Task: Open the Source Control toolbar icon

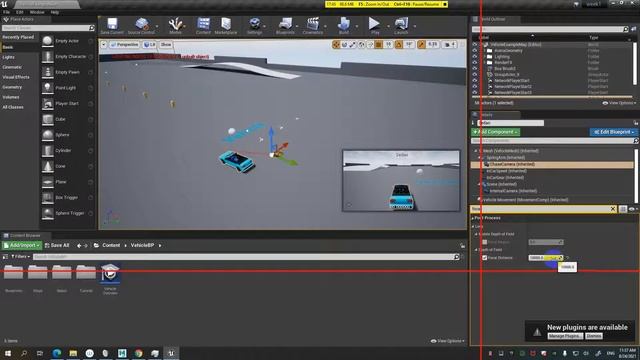Action: [x=142, y=24]
